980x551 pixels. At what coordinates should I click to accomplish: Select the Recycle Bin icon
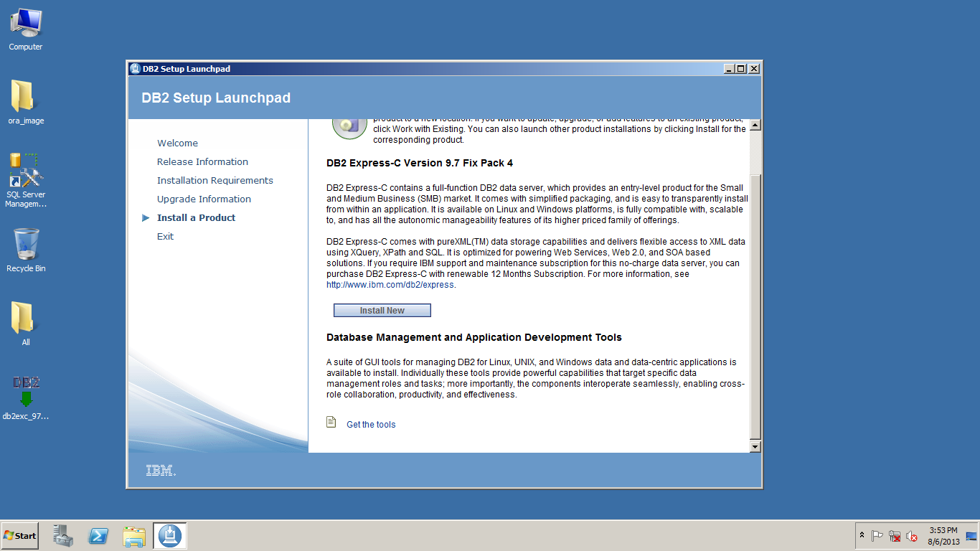[26, 250]
